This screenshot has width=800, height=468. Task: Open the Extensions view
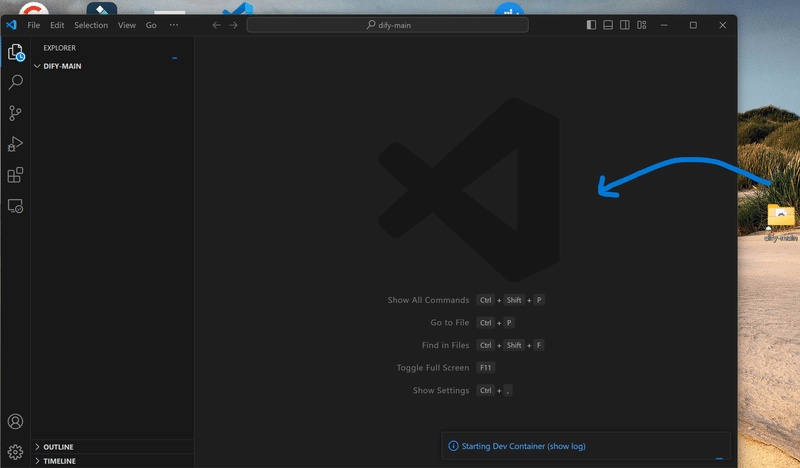click(x=15, y=175)
